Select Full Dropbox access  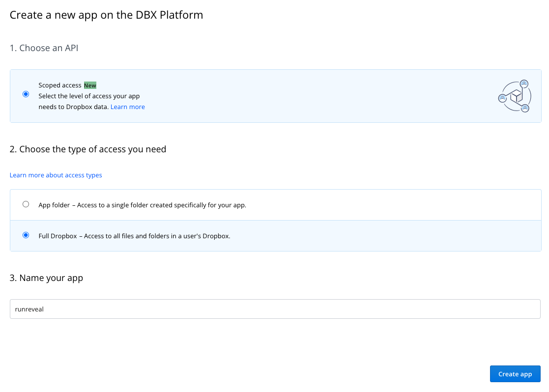[26, 235]
